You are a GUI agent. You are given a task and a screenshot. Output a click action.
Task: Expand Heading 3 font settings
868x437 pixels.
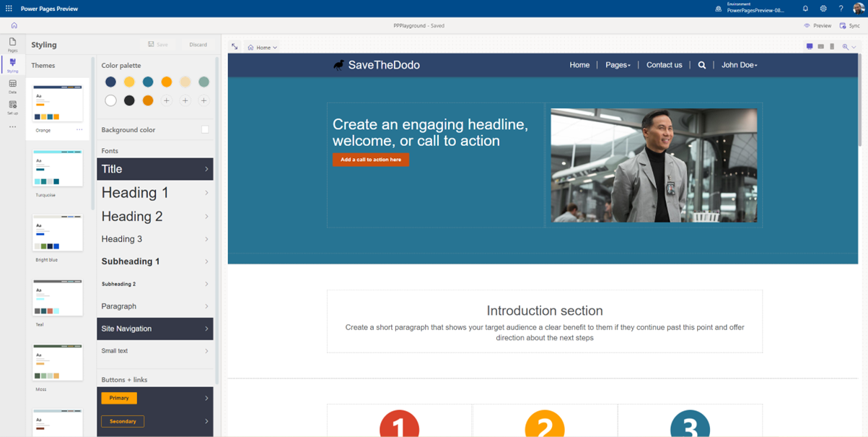point(155,239)
